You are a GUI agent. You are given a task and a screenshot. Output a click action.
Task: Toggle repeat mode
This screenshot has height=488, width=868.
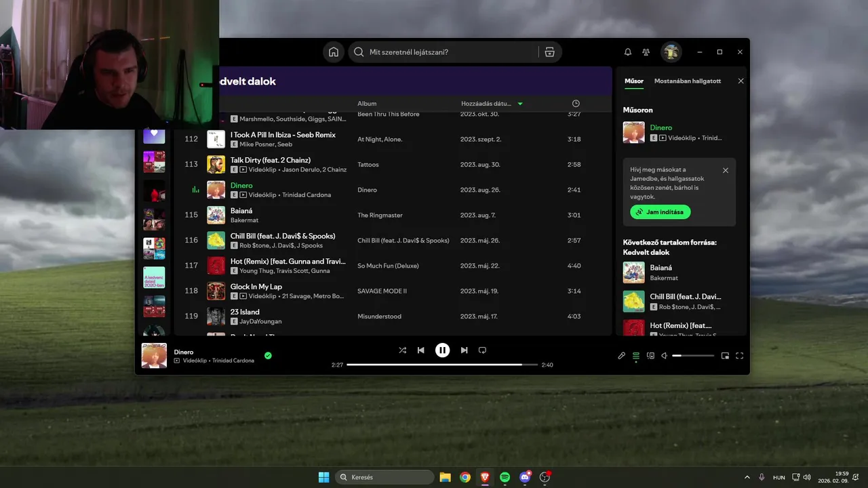pyautogui.click(x=483, y=350)
